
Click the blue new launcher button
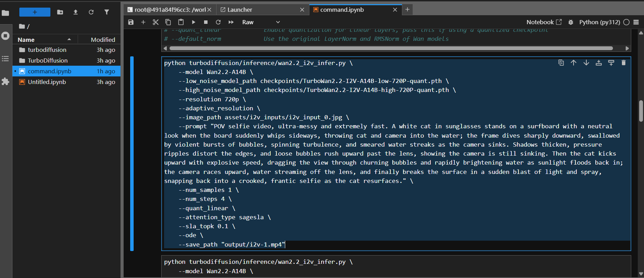click(x=35, y=12)
